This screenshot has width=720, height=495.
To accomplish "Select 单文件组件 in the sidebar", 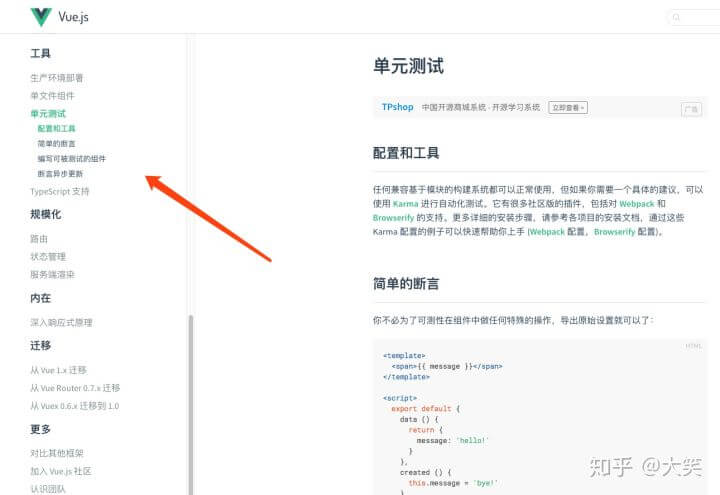I will (x=52, y=96).
